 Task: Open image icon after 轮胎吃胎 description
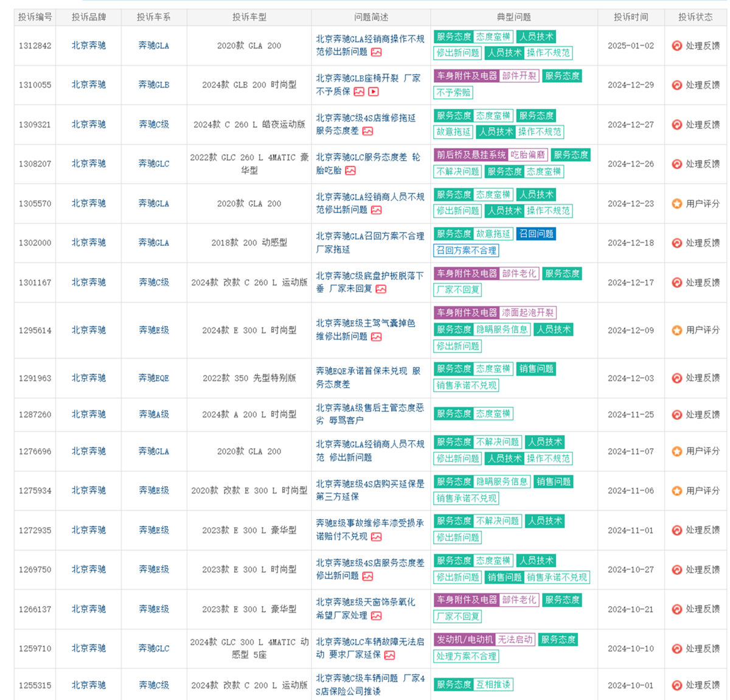[x=350, y=171]
